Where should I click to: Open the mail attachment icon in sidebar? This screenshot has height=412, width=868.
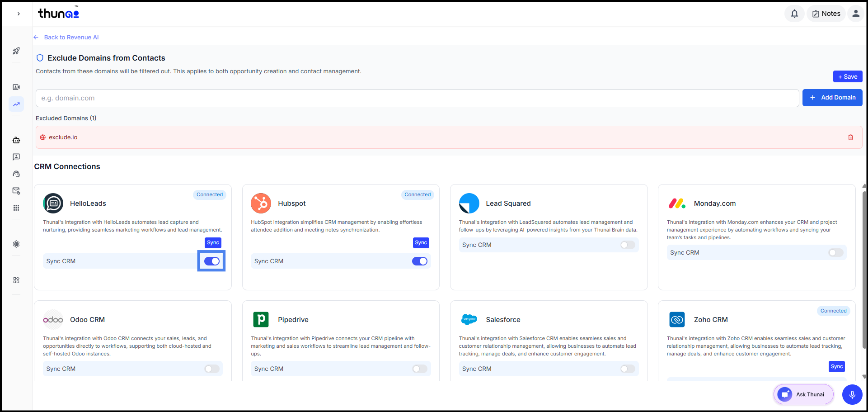click(16, 191)
